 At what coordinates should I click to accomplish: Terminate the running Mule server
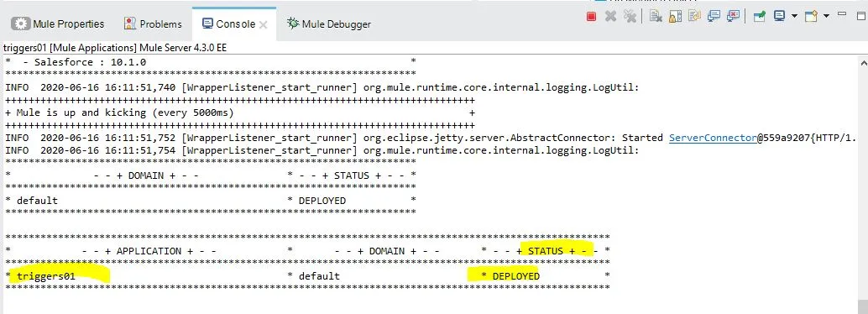click(591, 17)
